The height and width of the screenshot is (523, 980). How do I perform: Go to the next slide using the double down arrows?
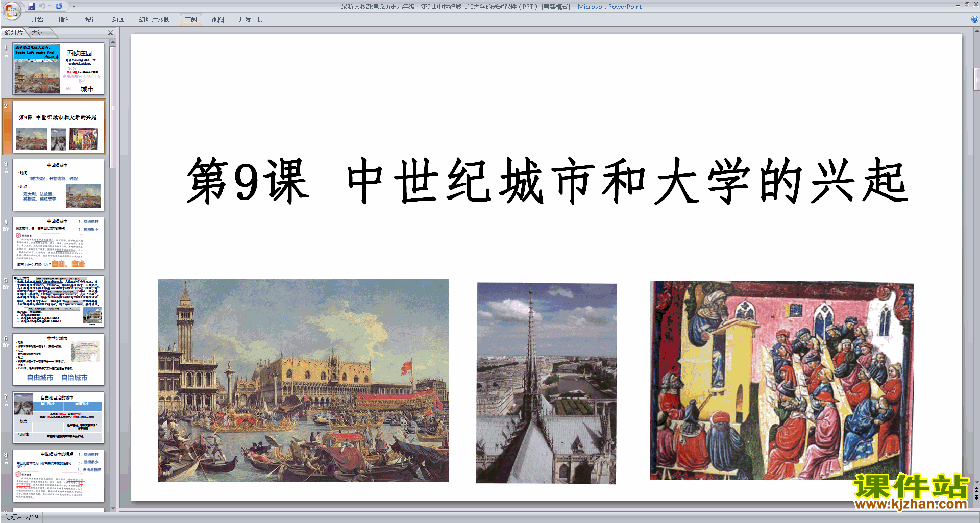(x=976, y=497)
